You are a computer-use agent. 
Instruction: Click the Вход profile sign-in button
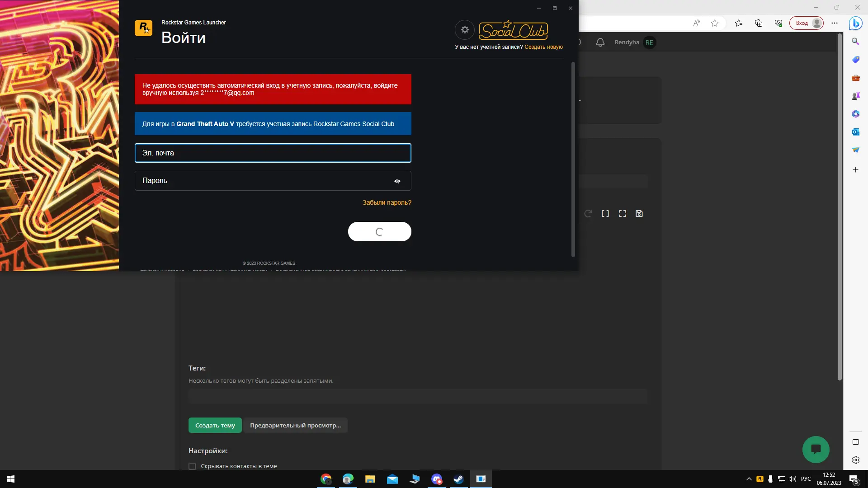807,23
